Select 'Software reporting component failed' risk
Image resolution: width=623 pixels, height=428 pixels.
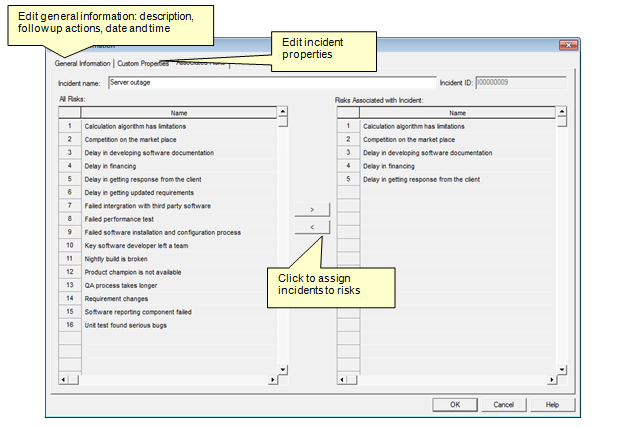click(x=179, y=312)
